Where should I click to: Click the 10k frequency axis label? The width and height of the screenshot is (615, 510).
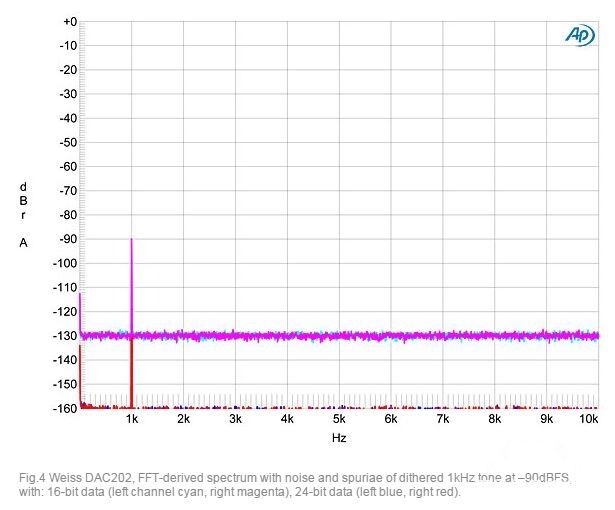click(589, 419)
